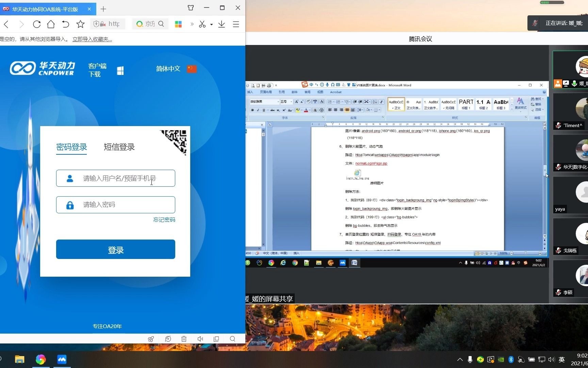The width and height of the screenshot is (588, 368).
Task: Click the 立即导入收藏夹 link
Action: 92,39
